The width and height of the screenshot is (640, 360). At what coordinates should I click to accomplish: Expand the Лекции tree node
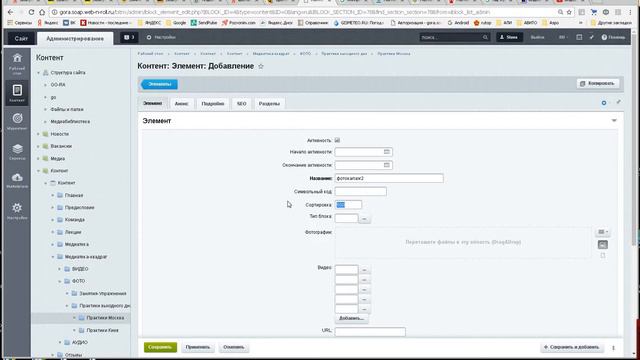(x=53, y=232)
